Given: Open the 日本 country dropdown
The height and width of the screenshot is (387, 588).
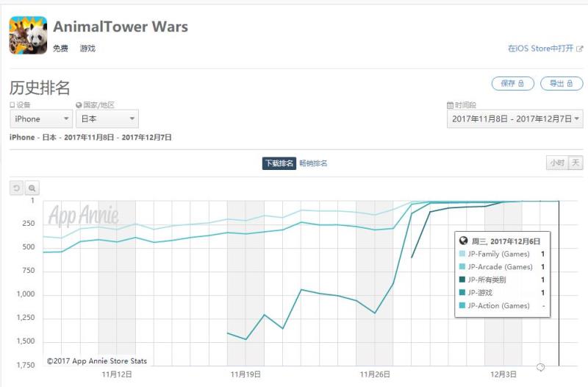Looking at the screenshot, I should pyautogui.click(x=107, y=119).
